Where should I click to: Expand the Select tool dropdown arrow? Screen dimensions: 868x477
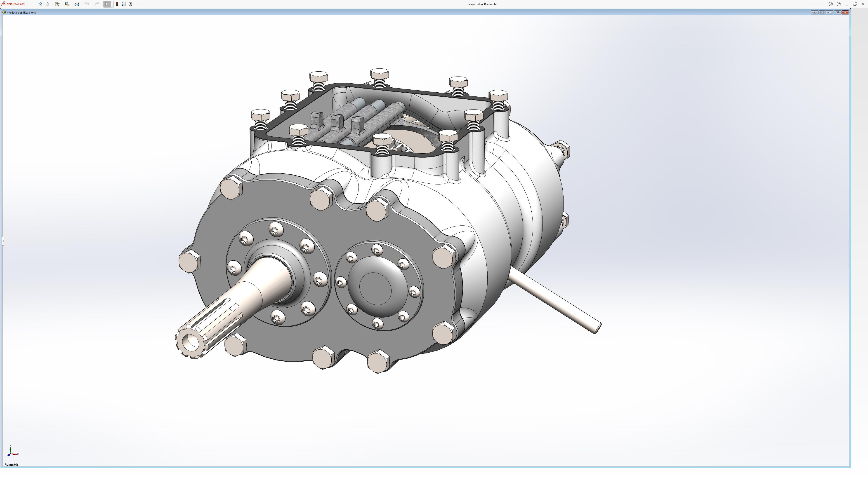111,4
